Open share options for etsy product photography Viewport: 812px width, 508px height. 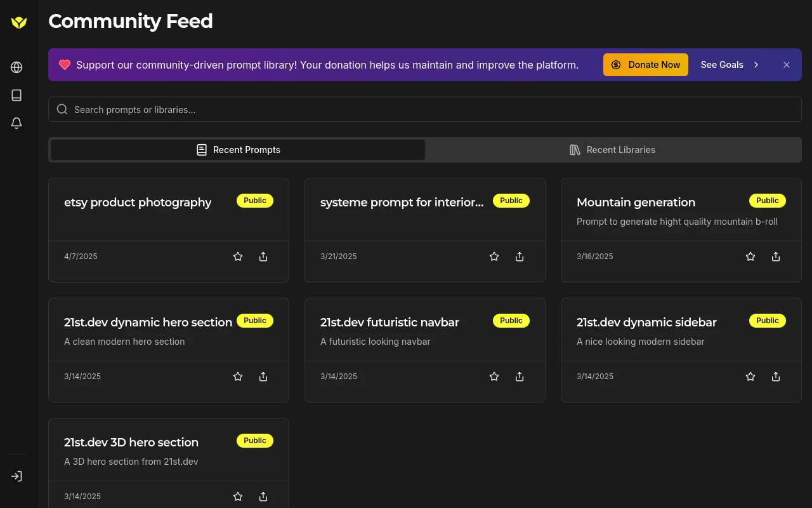[263, 257]
